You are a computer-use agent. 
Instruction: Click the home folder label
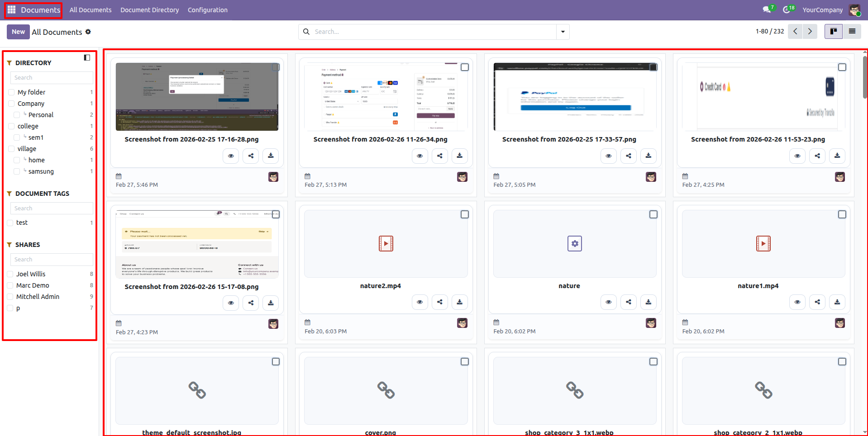click(x=37, y=160)
